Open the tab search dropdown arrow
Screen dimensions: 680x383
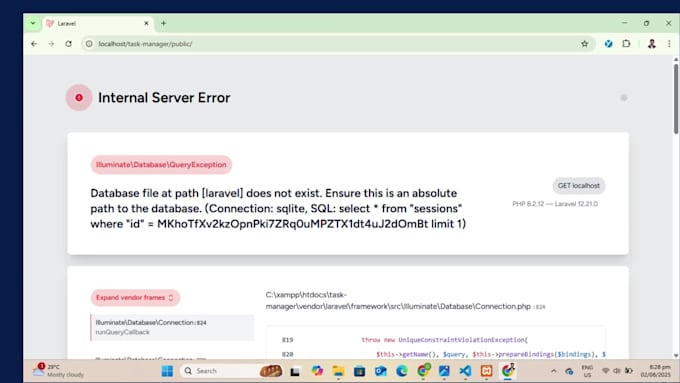click(33, 23)
